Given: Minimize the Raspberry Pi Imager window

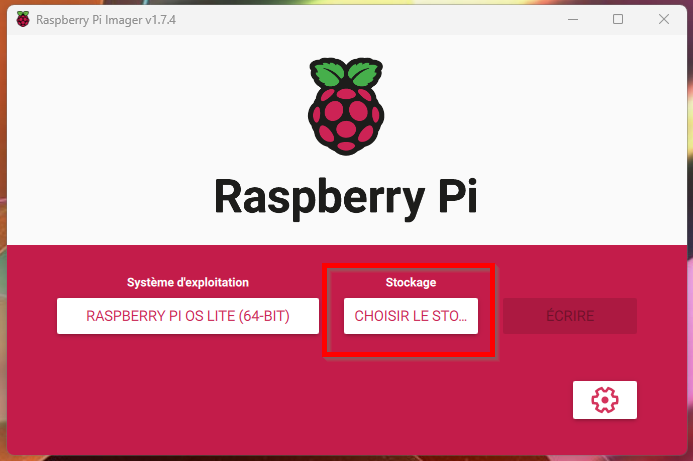Looking at the screenshot, I should pos(573,19).
